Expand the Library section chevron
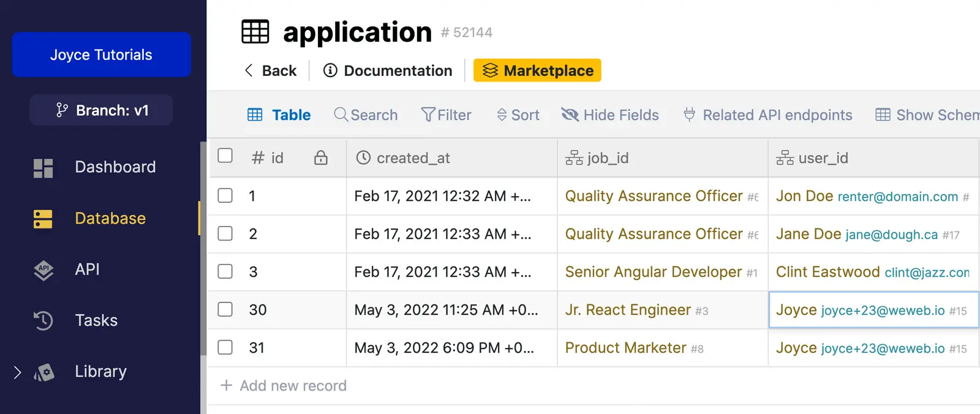The image size is (980, 414). point(17,372)
